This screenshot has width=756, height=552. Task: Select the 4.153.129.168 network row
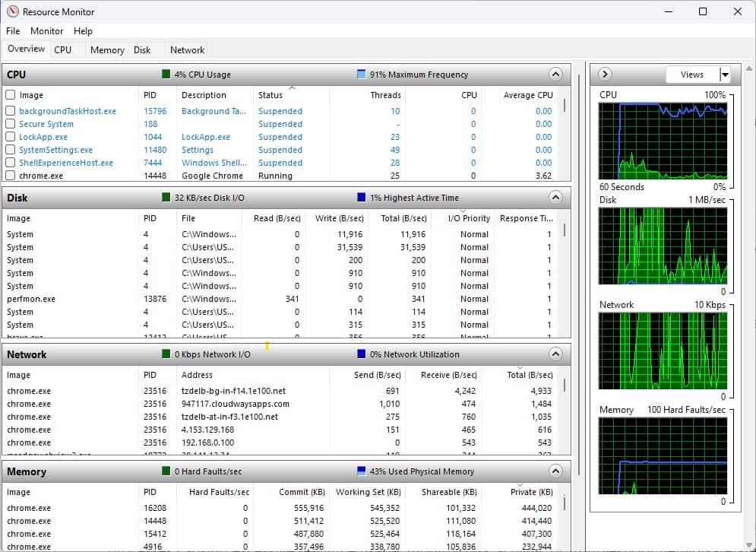click(x=280, y=430)
